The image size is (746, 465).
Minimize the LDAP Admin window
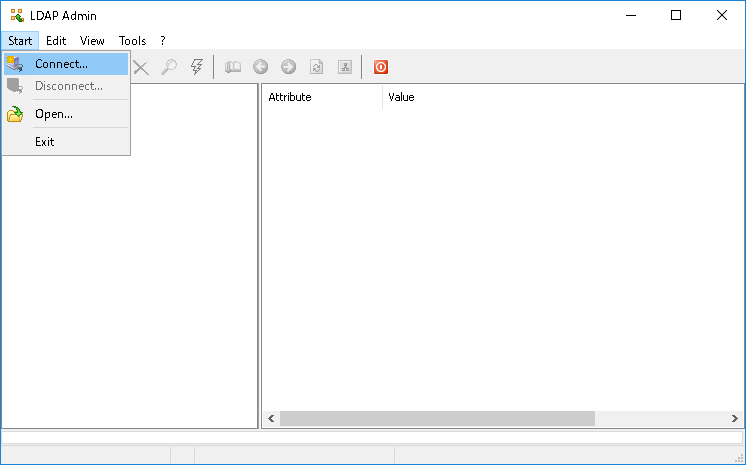tap(631, 16)
